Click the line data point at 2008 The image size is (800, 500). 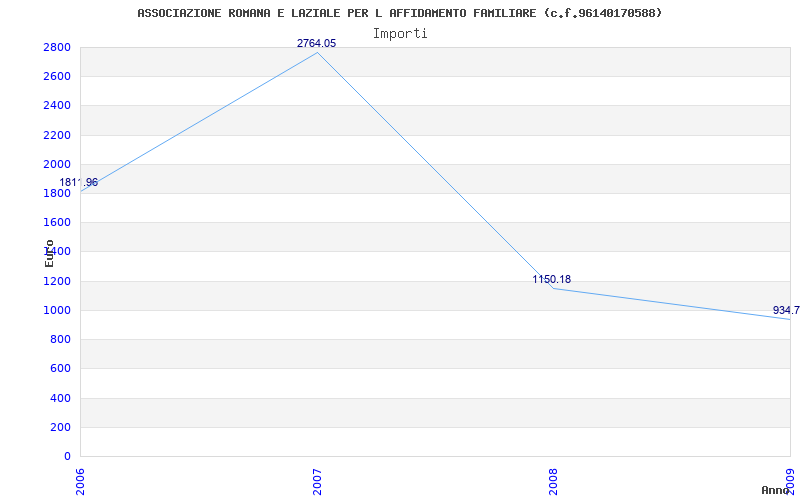(x=554, y=288)
